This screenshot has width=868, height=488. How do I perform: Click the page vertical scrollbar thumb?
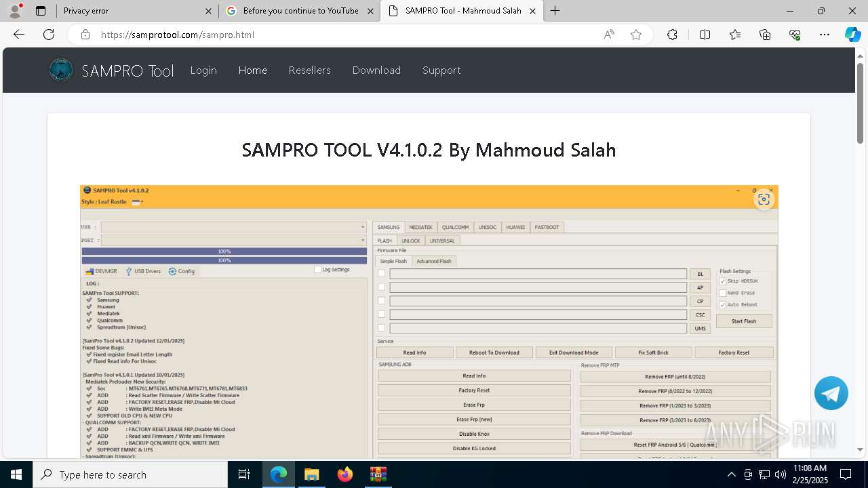tap(860, 102)
